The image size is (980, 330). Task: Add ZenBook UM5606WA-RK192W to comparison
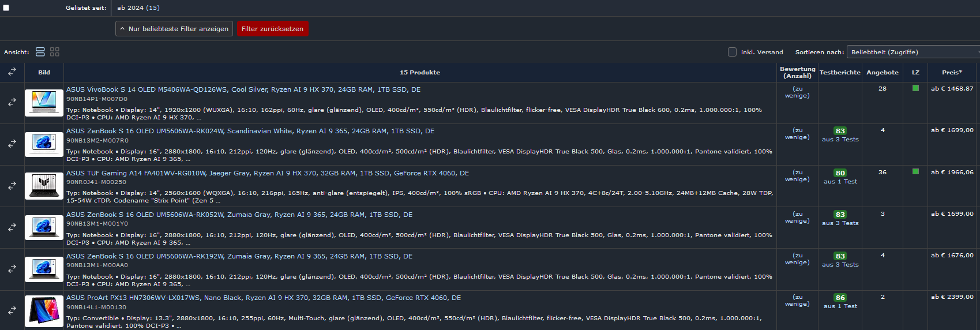12,269
